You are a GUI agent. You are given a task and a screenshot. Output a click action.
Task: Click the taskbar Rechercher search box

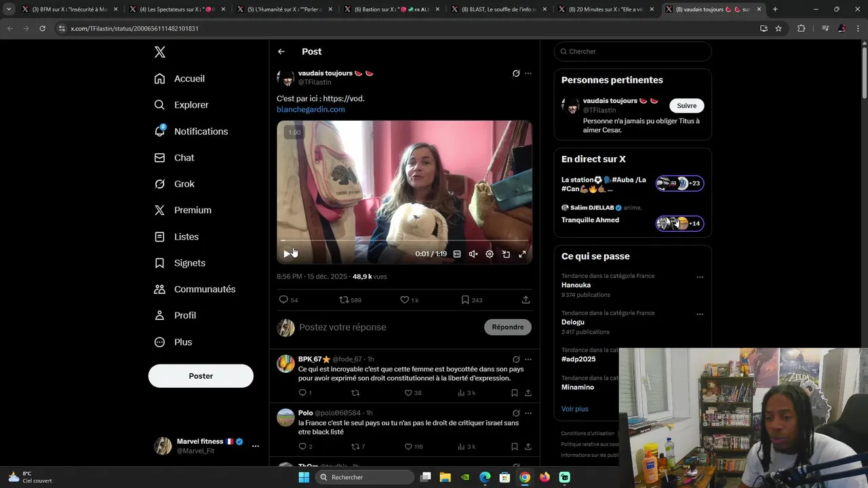[x=363, y=477]
